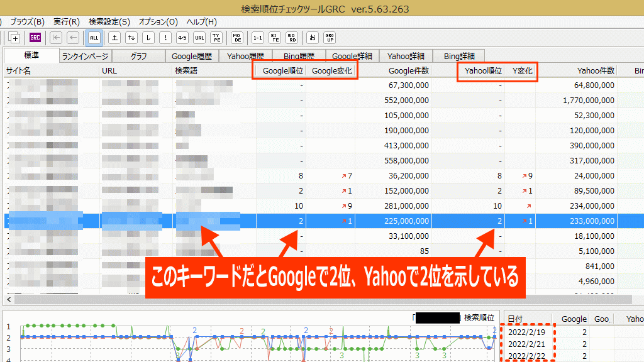The width and height of the screenshot is (644, 362).
Task: Click highlighted row's 225,000,000 cell
Action: pyautogui.click(x=407, y=221)
